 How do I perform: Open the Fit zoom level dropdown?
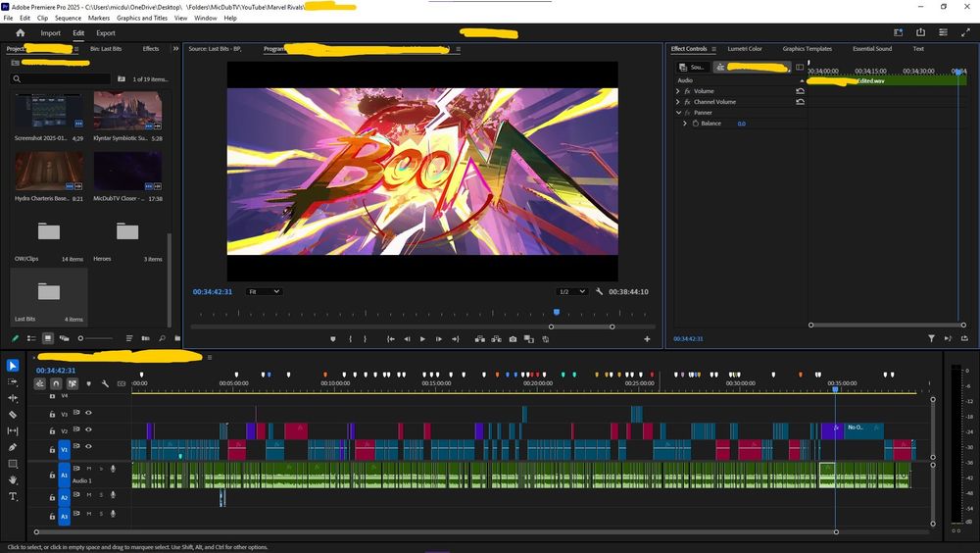[x=264, y=291]
